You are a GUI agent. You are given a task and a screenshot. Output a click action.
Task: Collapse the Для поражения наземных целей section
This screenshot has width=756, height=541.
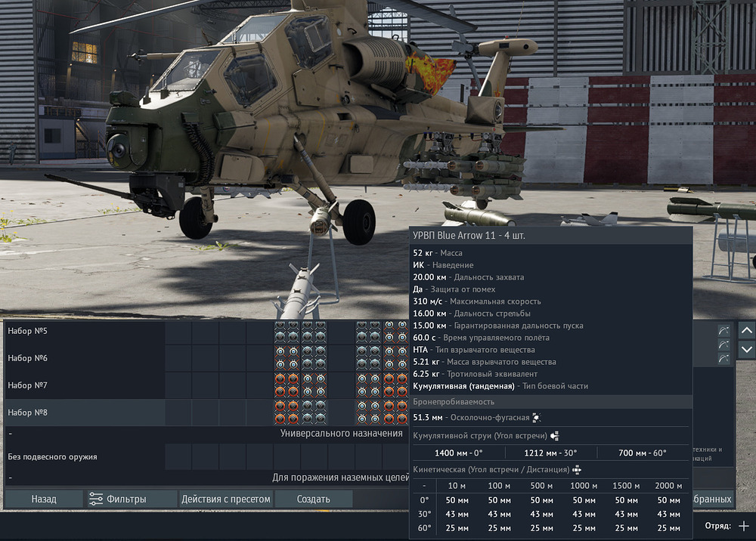pos(10,478)
